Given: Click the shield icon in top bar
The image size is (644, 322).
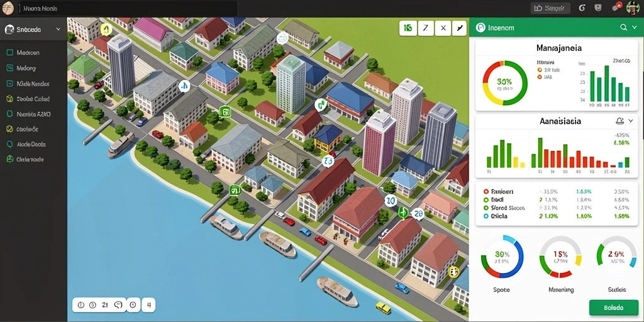Looking at the screenshot, I should pyautogui.click(x=598, y=8).
